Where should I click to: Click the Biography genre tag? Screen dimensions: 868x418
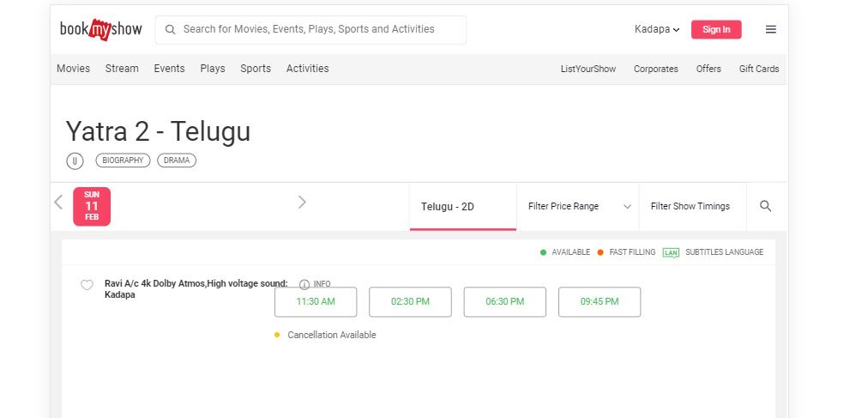[x=123, y=161]
